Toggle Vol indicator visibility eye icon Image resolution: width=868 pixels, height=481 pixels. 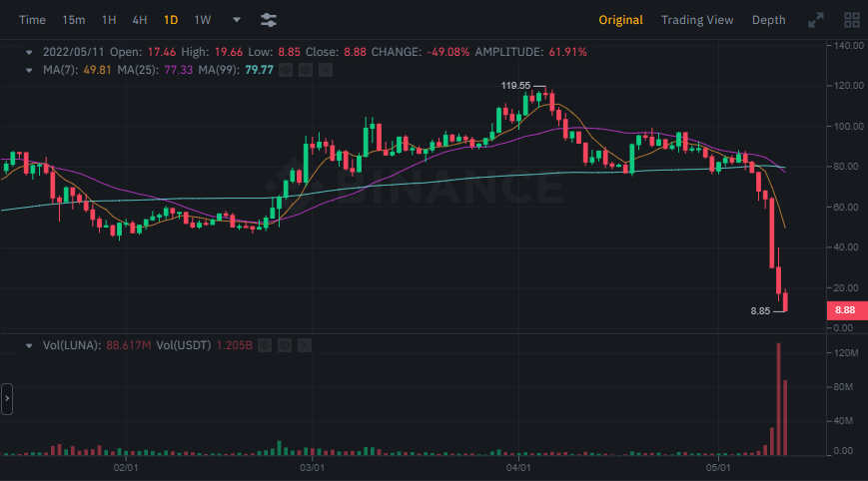tap(265, 345)
